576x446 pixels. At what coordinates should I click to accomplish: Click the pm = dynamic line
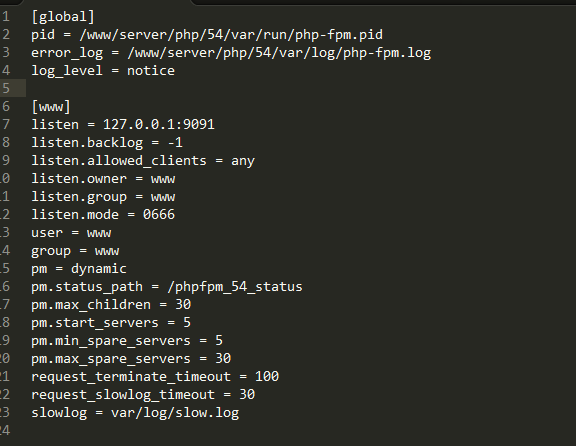coord(79,269)
